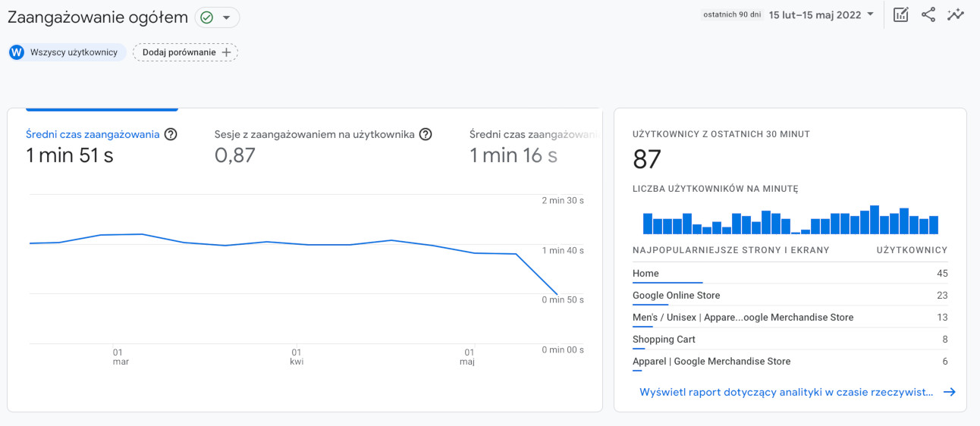Open the Insights sparkline icon
980x426 pixels.
(x=956, y=15)
